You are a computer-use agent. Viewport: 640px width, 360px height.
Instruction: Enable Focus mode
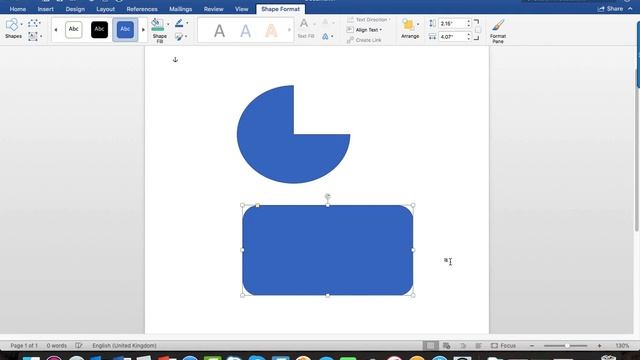[x=503, y=346]
